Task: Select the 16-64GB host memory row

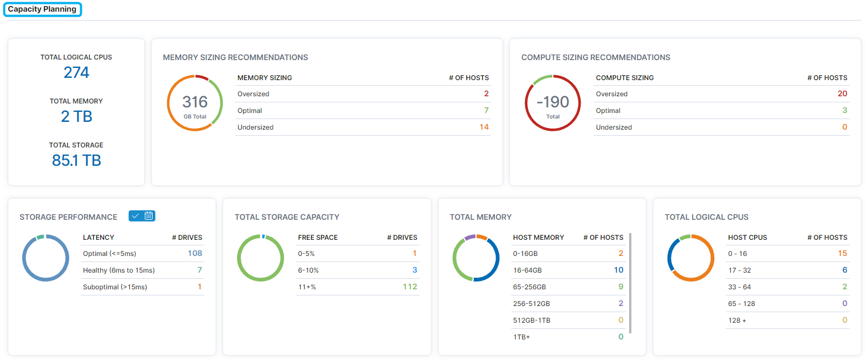Action: [x=568, y=270]
